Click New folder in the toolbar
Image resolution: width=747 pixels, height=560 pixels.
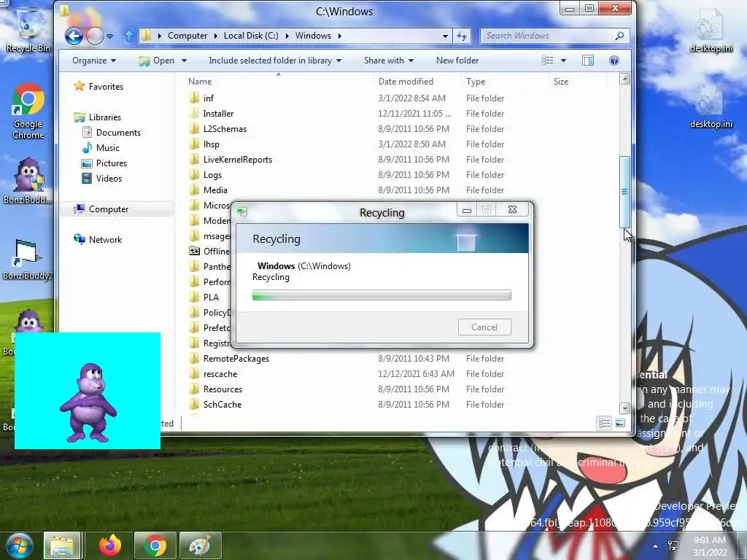click(457, 61)
